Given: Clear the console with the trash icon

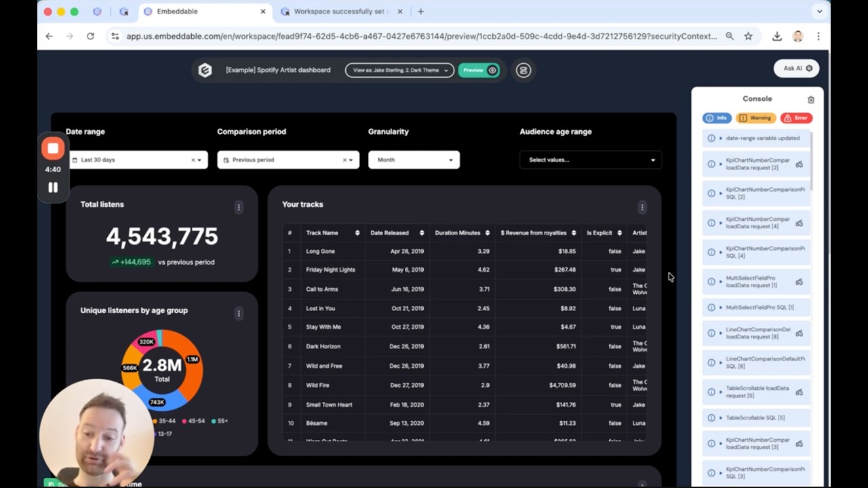Looking at the screenshot, I should [810, 100].
